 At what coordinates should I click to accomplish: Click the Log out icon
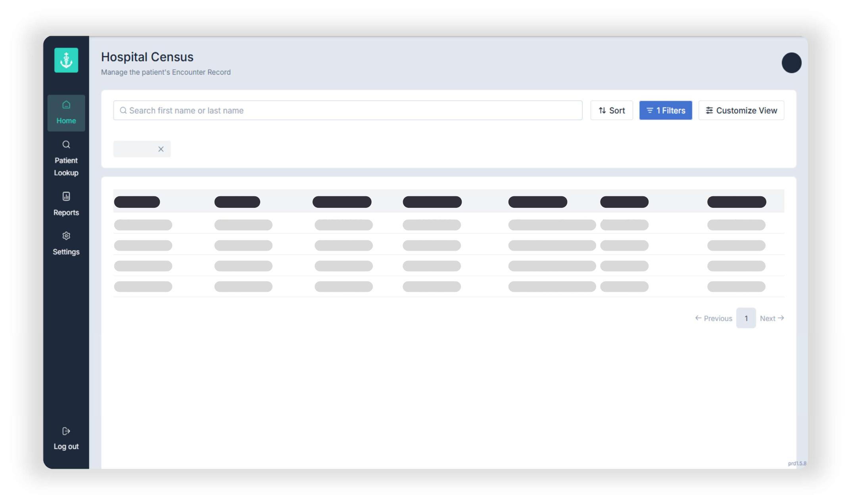click(x=66, y=431)
